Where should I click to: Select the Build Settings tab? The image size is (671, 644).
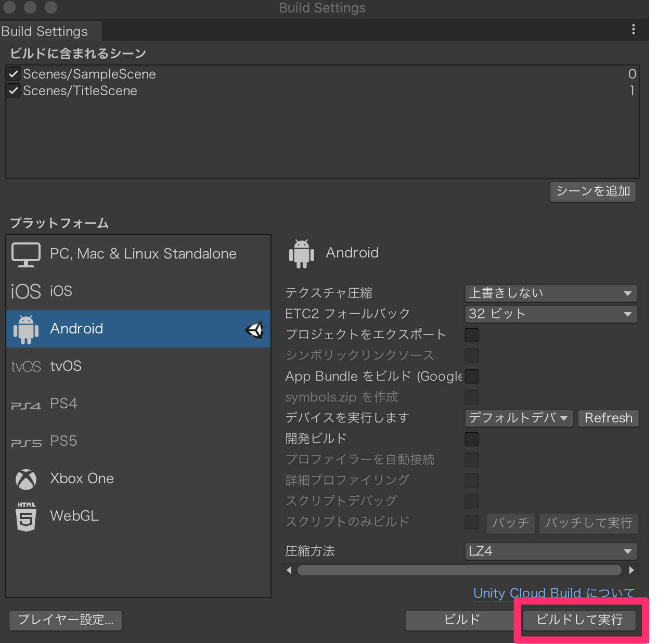coord(50,31)
